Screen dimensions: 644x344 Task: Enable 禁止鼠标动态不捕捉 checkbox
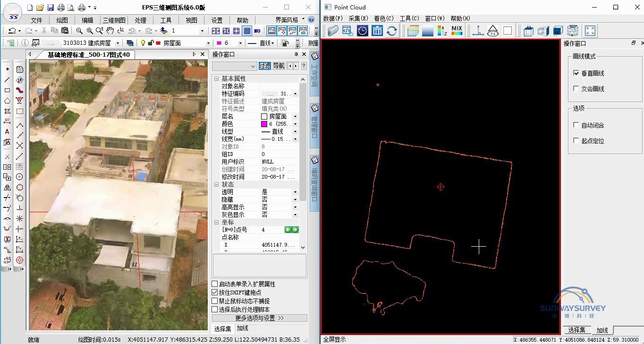[x=215, y=301]
